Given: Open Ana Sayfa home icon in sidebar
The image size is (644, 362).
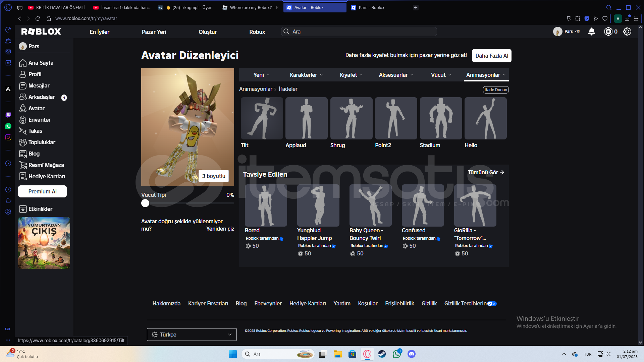Looking at the screenshot, I should pos(23,63).
